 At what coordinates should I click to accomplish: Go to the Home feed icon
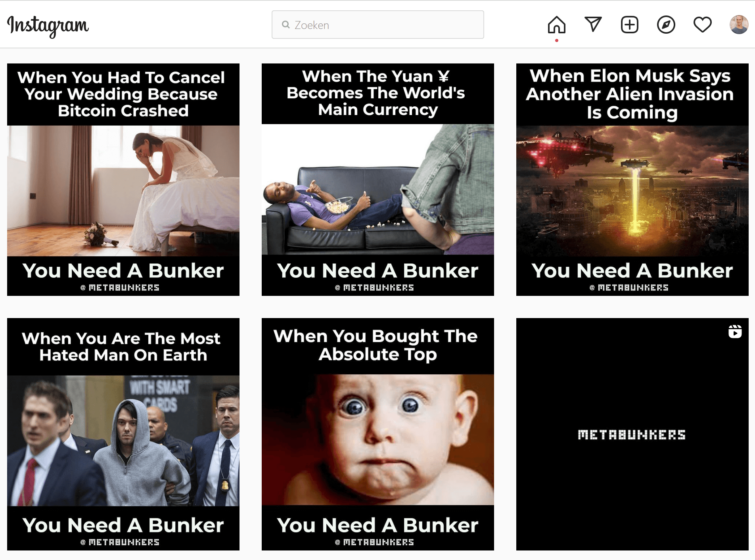click(556, 25)
